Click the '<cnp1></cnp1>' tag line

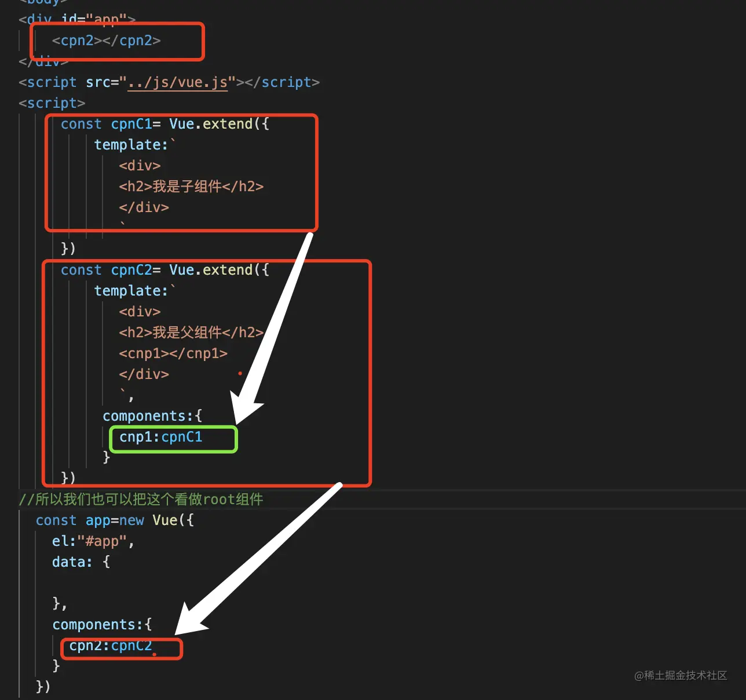[173, 353]
